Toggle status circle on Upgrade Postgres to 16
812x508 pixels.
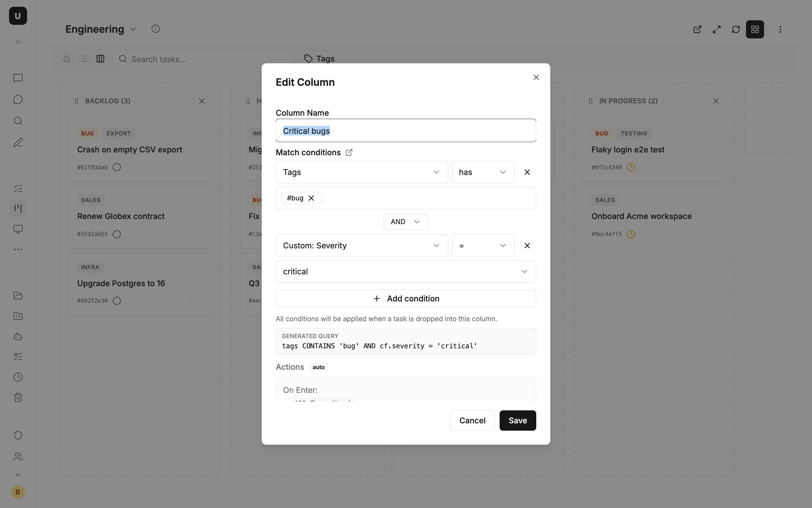[116, 301]
